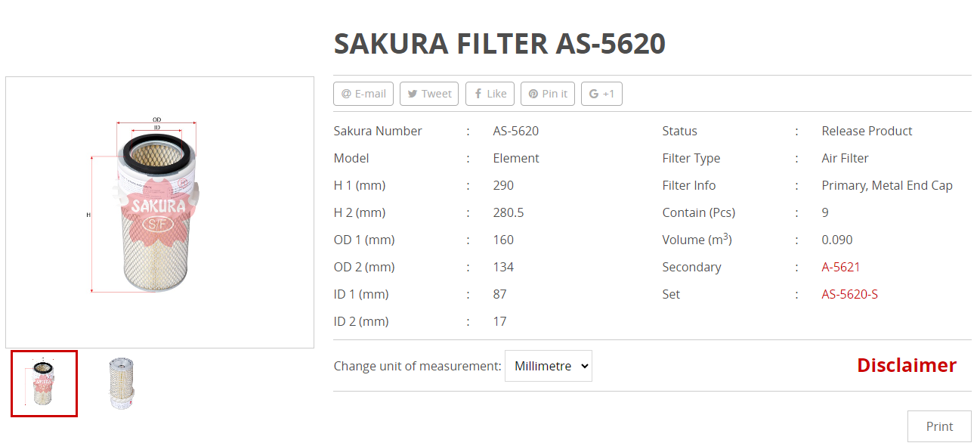Click the Filter Type value Air Filter

coord(846,158)
